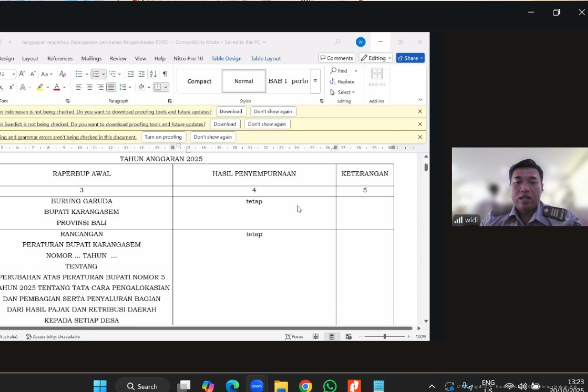Screen dimensions: 588x392
Task: Click the 'Turn on proofing' button
Action: coord(163,137)
